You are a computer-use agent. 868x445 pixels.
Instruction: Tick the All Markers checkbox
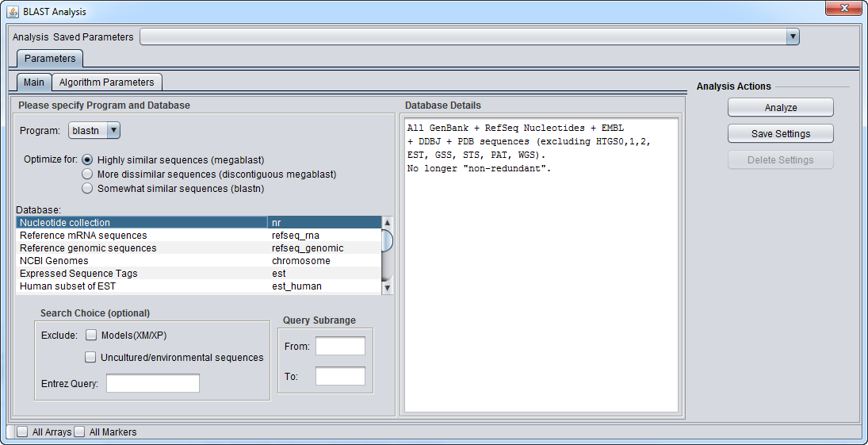tap(79, 432)
